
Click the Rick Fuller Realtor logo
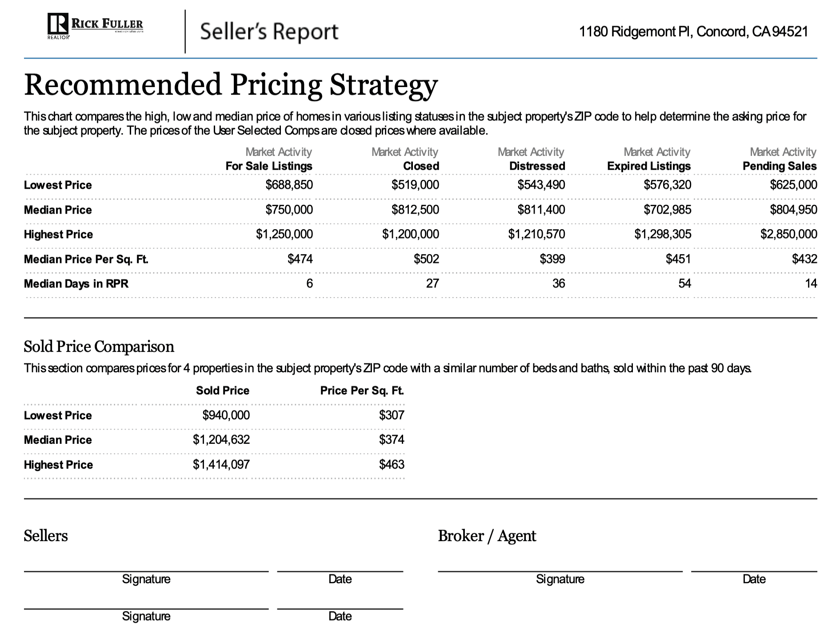pos(95,26)
